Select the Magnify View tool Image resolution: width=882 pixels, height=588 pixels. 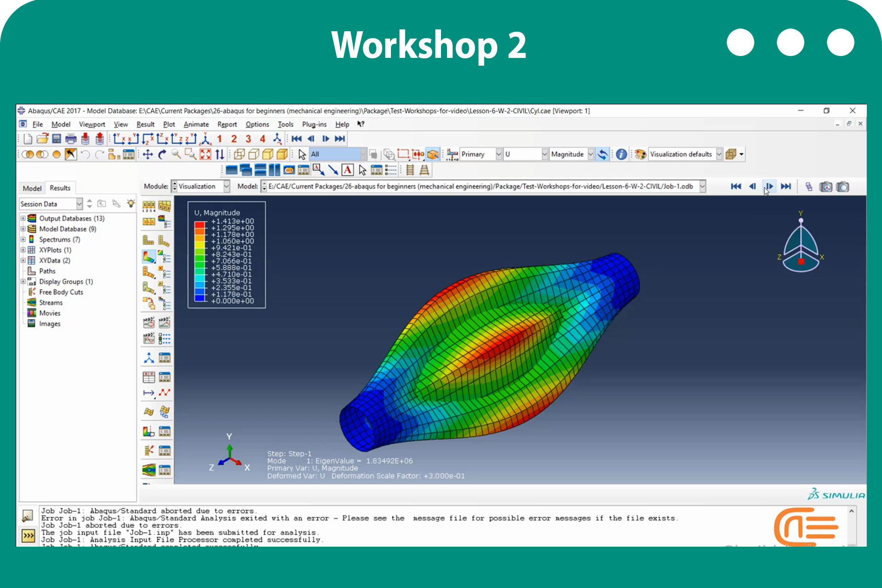click(x=176, y=154)
